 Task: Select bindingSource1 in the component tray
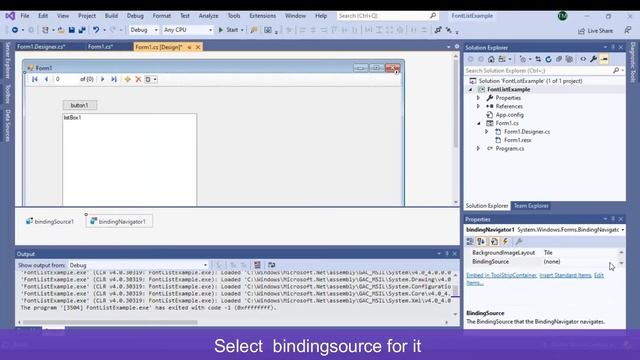tap(50, 222)
